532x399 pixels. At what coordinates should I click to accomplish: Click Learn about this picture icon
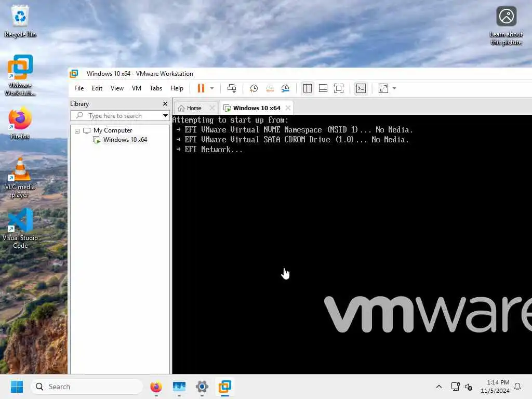coord(506,25)
